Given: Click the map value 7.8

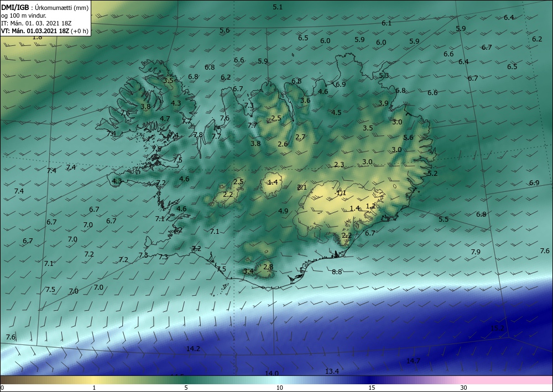Looking at the screenshot, I should [x=198, y=135].
